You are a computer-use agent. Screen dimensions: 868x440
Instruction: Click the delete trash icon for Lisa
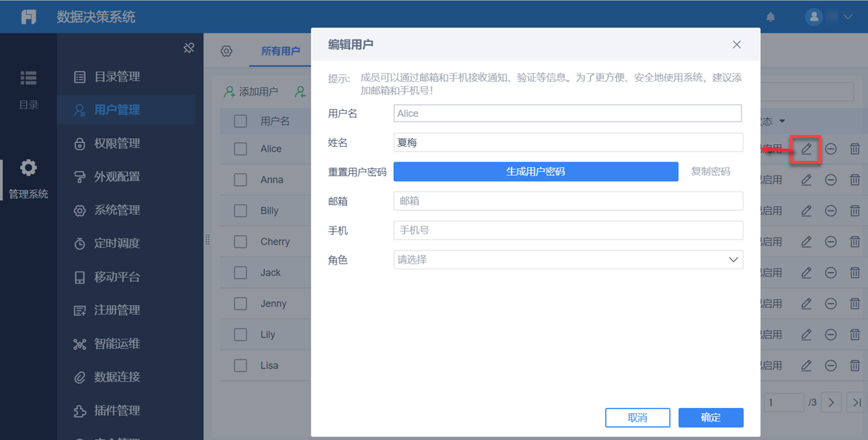click(x=855, y=365)
